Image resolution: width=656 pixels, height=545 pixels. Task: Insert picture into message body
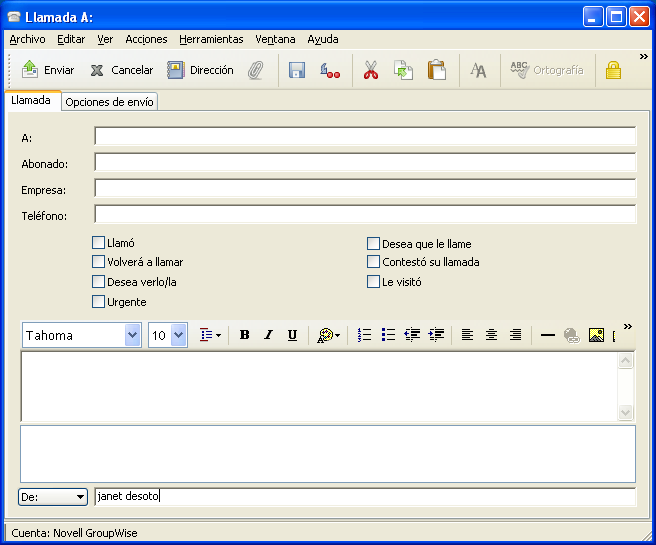596,336
